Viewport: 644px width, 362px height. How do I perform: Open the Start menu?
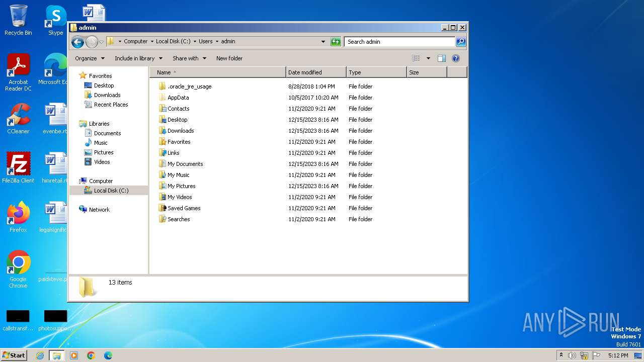pyautogui.click(x=14, y=355)
